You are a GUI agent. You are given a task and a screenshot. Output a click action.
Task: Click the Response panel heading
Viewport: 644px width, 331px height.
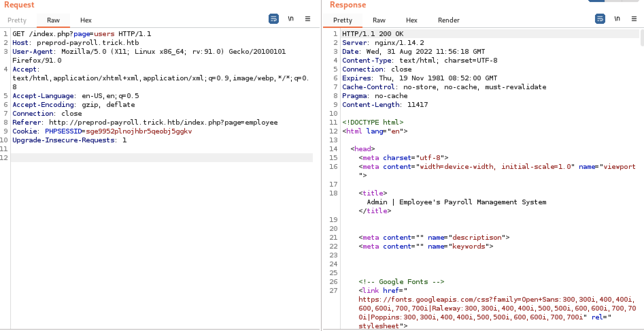(x=348, y=5)
